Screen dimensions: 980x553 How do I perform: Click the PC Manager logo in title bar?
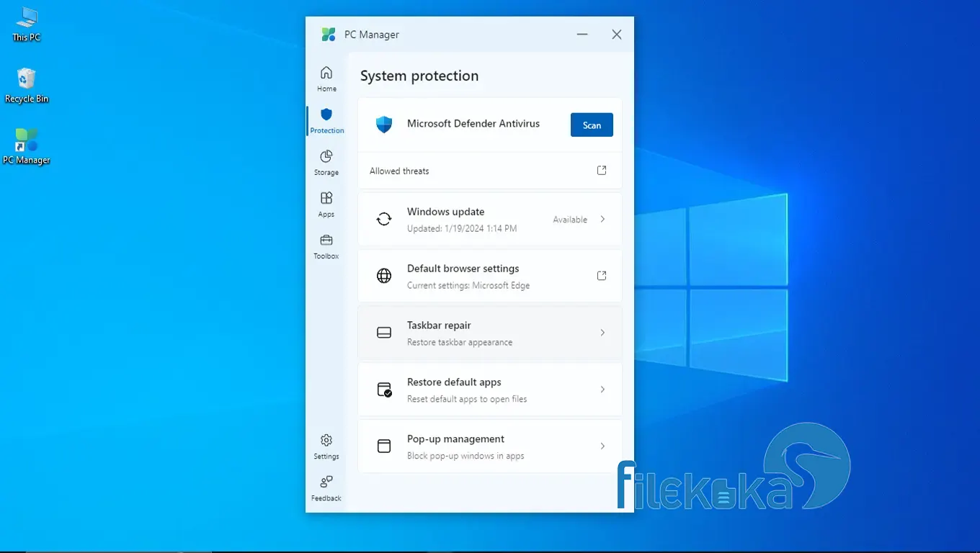(x=329, y=35)
